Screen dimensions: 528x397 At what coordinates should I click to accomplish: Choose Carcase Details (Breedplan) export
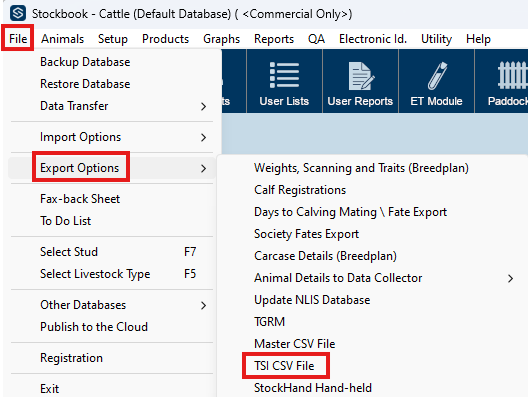point(325,256)
